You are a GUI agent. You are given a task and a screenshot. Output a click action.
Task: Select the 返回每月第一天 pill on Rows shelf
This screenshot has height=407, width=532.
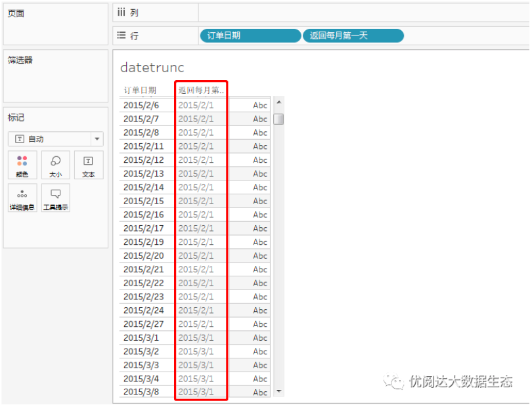click(353, 35)
